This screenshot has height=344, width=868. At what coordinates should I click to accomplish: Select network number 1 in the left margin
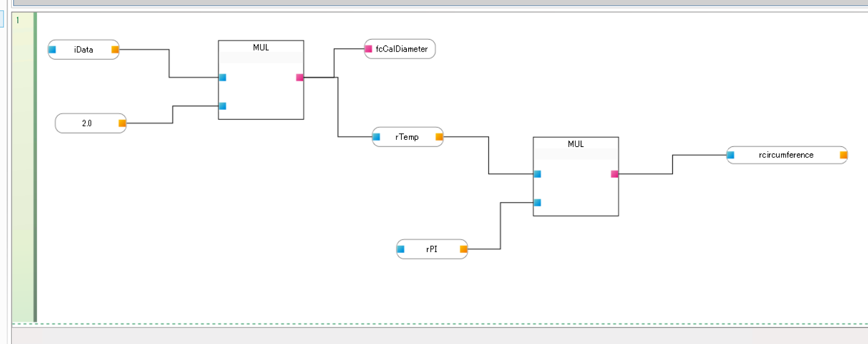tap(18, 20)
